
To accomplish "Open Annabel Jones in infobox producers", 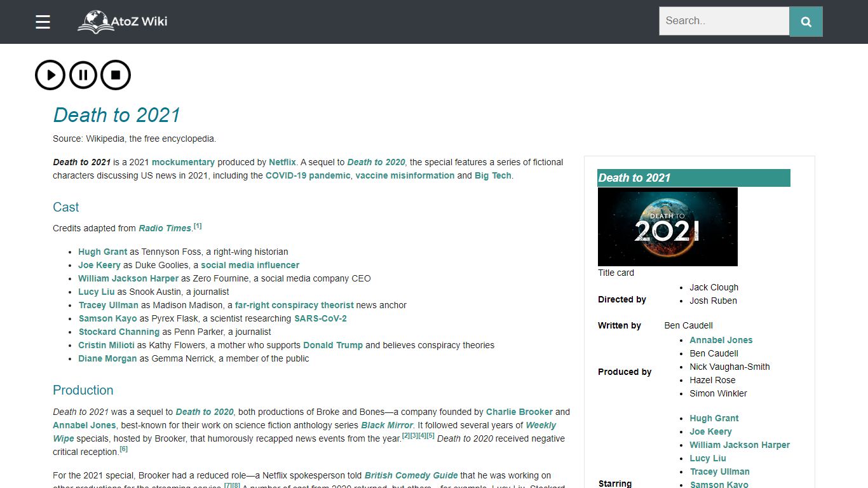I will tap(721, 340).
